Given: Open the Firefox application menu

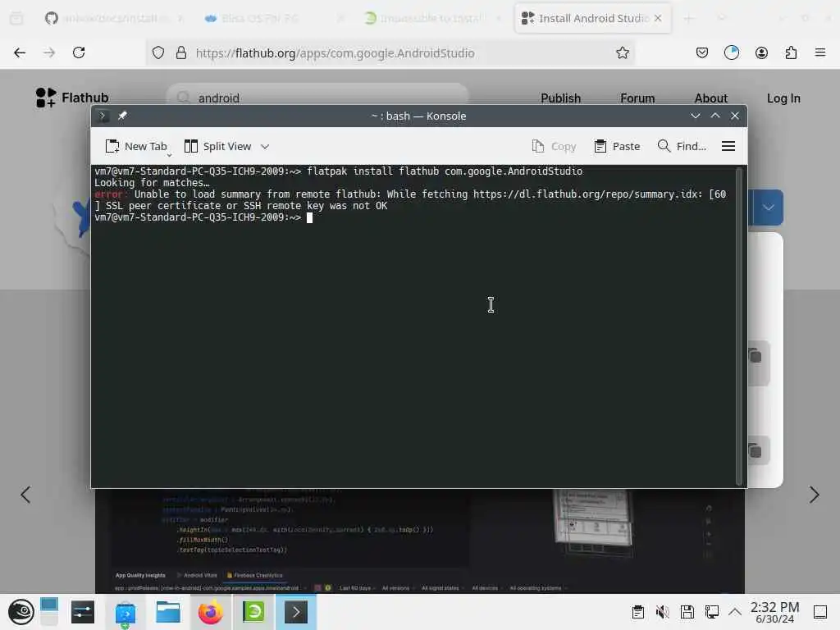Looking at the screenshot, I should point(820,52).
